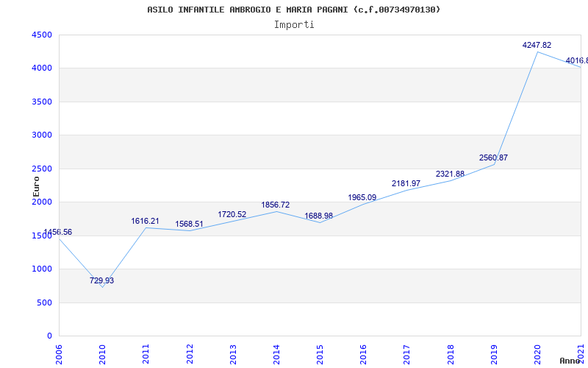Viewport: 588px width, 368px height.
Task: Click the 729.93 data label for 2010
Action: (101, 280)
